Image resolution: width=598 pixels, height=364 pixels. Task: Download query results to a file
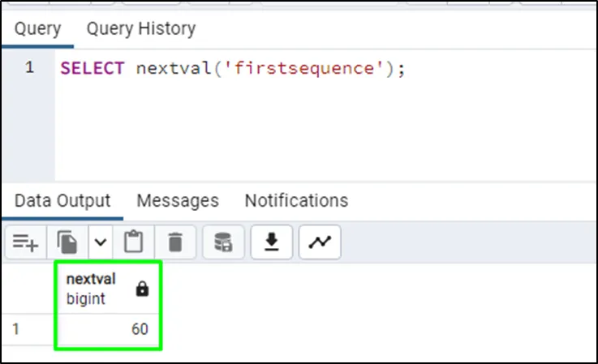[x=272, y=241]
